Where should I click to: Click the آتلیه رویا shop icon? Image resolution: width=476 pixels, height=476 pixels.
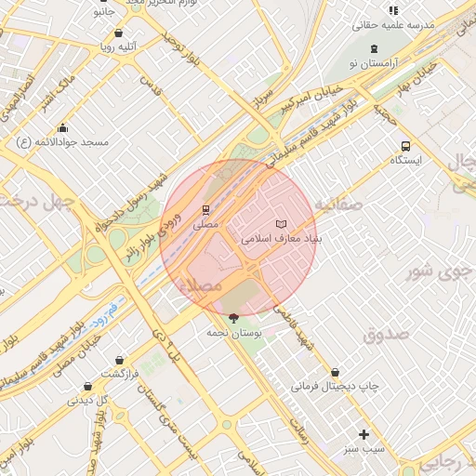[x=118, y=33]
